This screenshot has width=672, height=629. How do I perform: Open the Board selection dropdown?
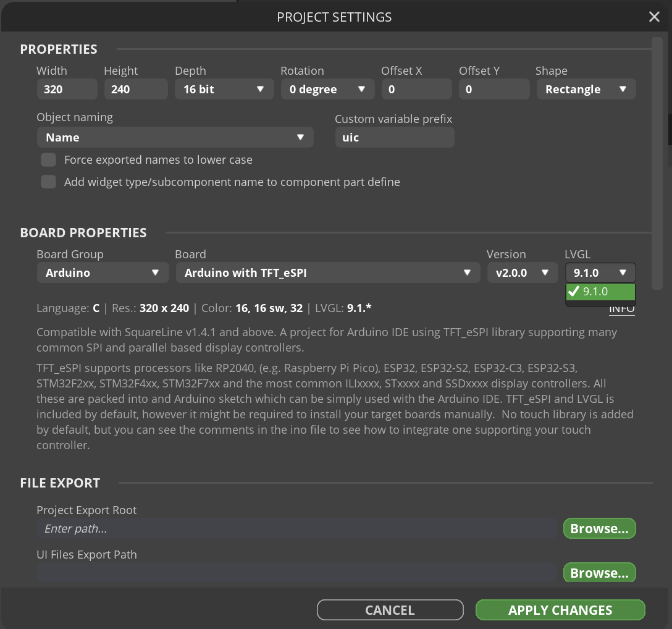coord(327,273)
